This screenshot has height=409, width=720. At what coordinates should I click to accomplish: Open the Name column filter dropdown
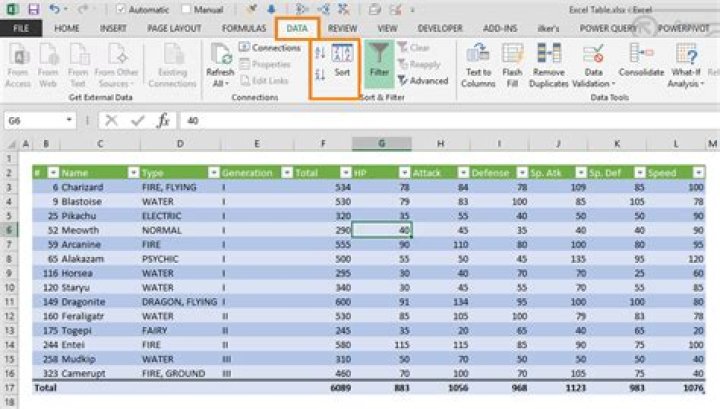point(132,173)
